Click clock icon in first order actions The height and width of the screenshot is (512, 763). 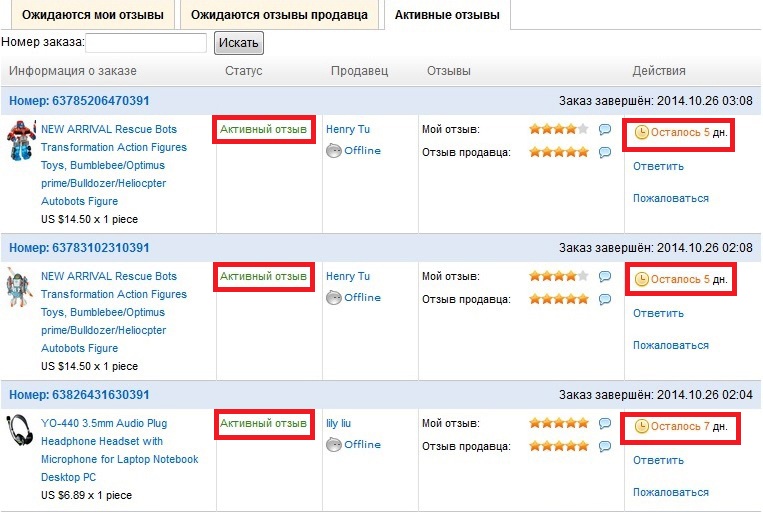pyautogui.click(x=641, y=132)
